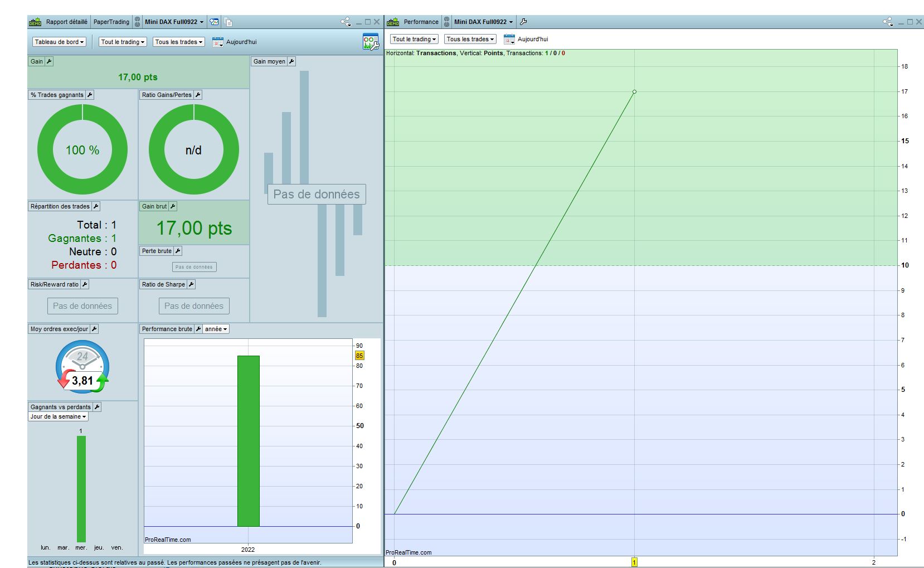
Task: Click the yellow 85 value marker
Action: pyautogui.click(x=359, y=356)
